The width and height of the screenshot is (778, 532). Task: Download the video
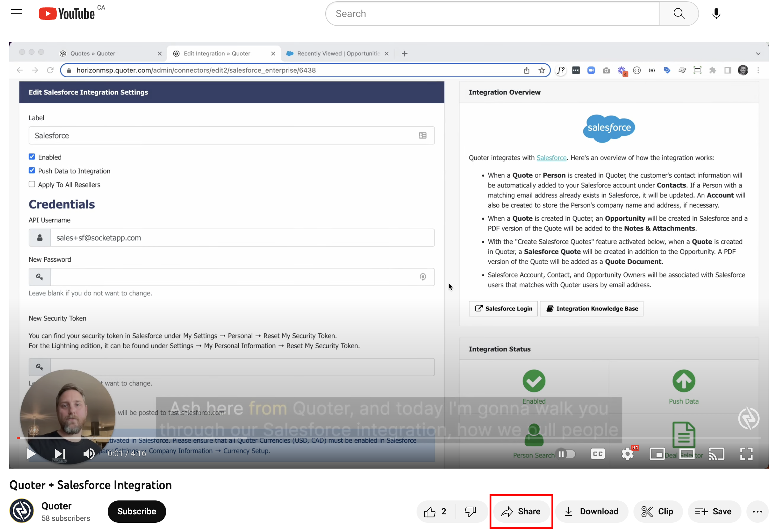tap(591, 511)
